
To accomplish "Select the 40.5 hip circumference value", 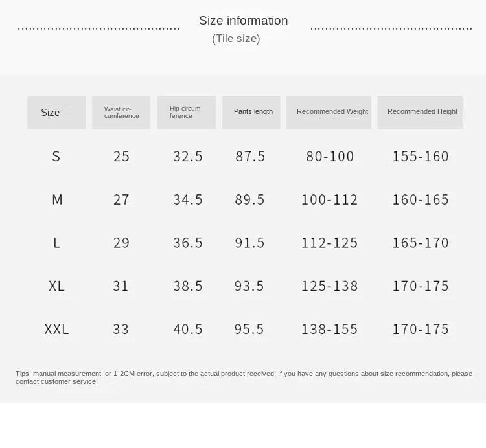I will [188, 329].
